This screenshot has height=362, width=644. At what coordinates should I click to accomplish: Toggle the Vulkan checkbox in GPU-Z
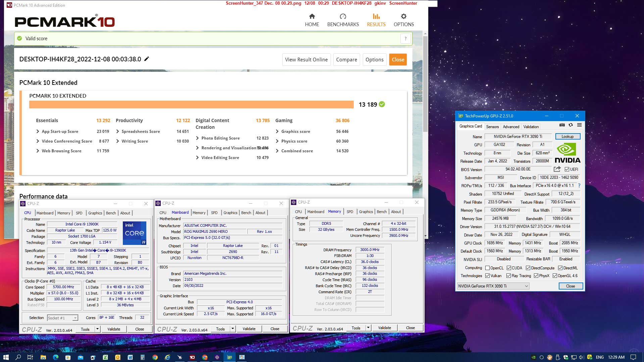(487, 276)
